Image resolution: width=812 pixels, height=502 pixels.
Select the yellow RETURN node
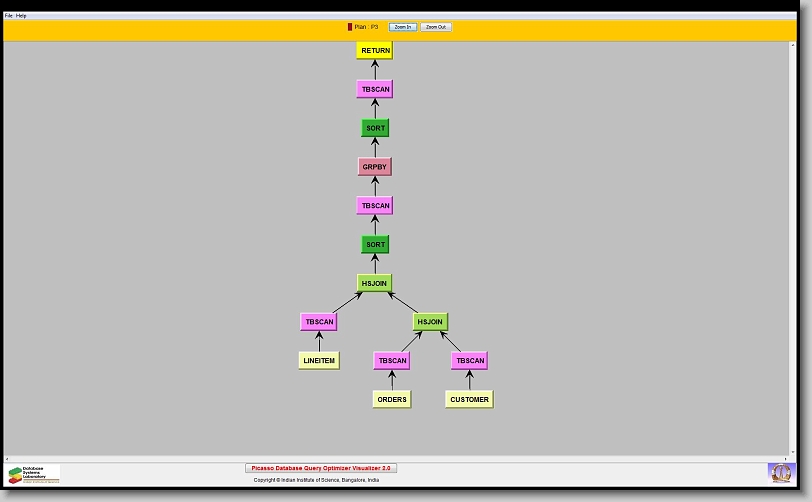coord(375,50)
